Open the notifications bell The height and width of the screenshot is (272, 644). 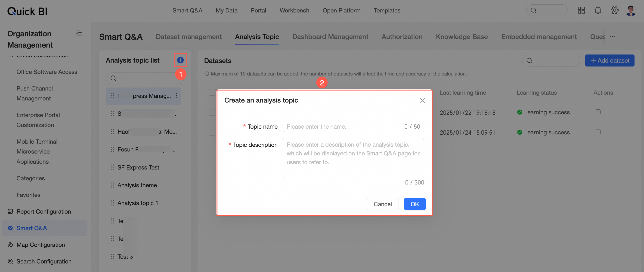coord(598,10)
